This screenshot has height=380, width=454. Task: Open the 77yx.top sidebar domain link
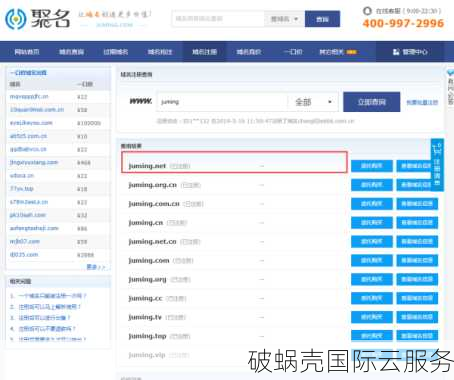coord(22,189)
